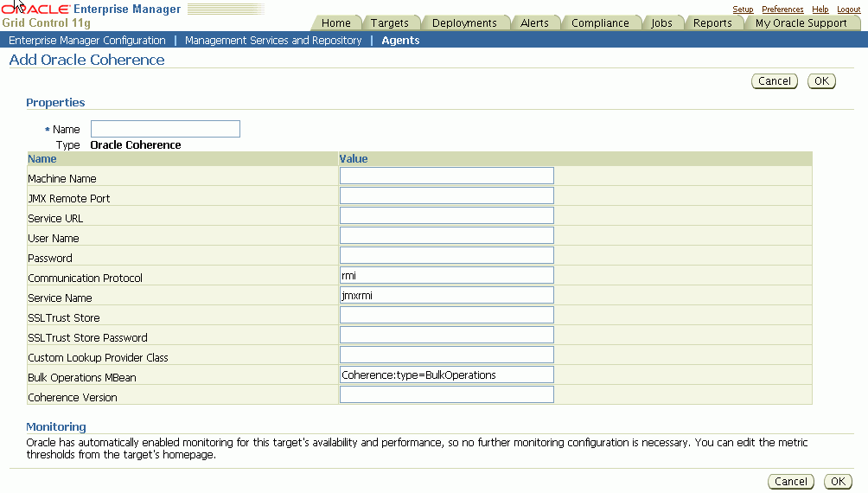The width and height of the screenshot is (868, 493).
Task: Click the Setup link
Action: pyautogui.click(x=743, y=10)
